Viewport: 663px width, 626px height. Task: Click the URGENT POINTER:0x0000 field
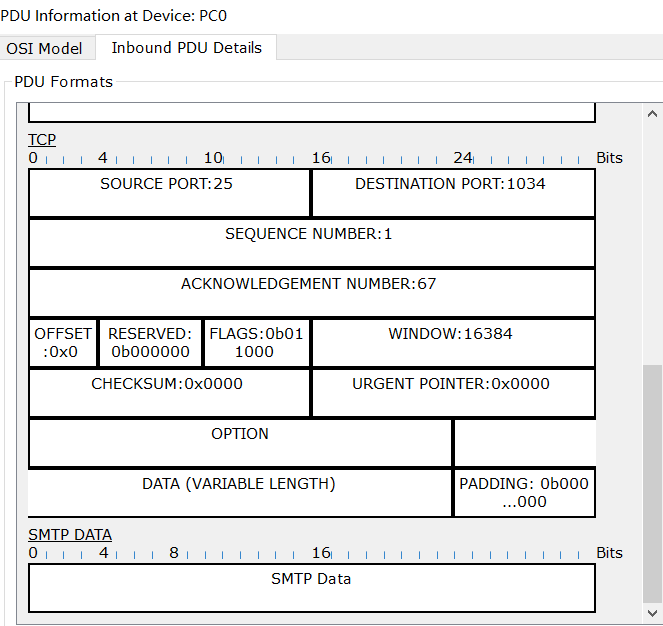[x=453, y=393]
